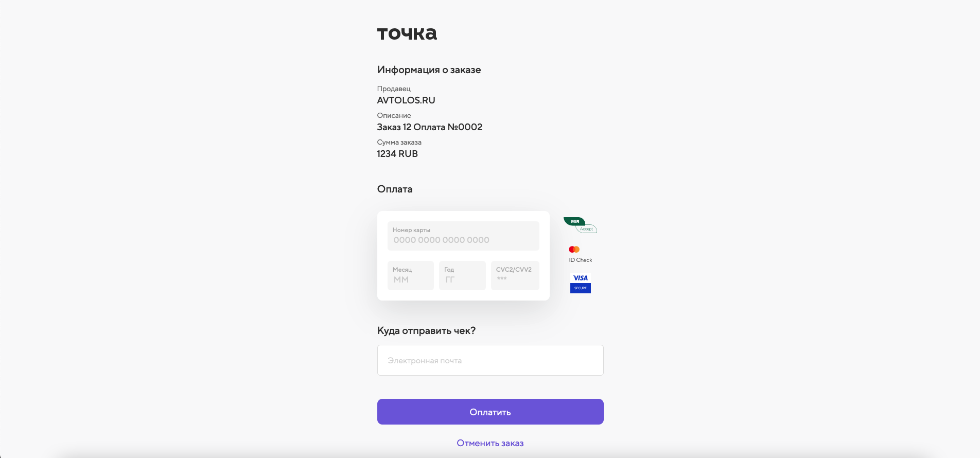
Task: Click the Отменить заказ link
Action: tap(490, 443)
